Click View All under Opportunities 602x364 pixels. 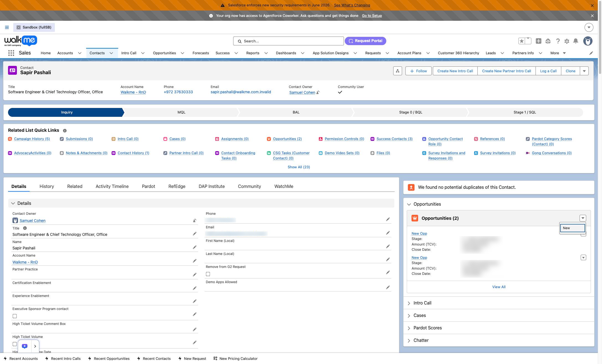pyautogui.click(x=499, y=287)
